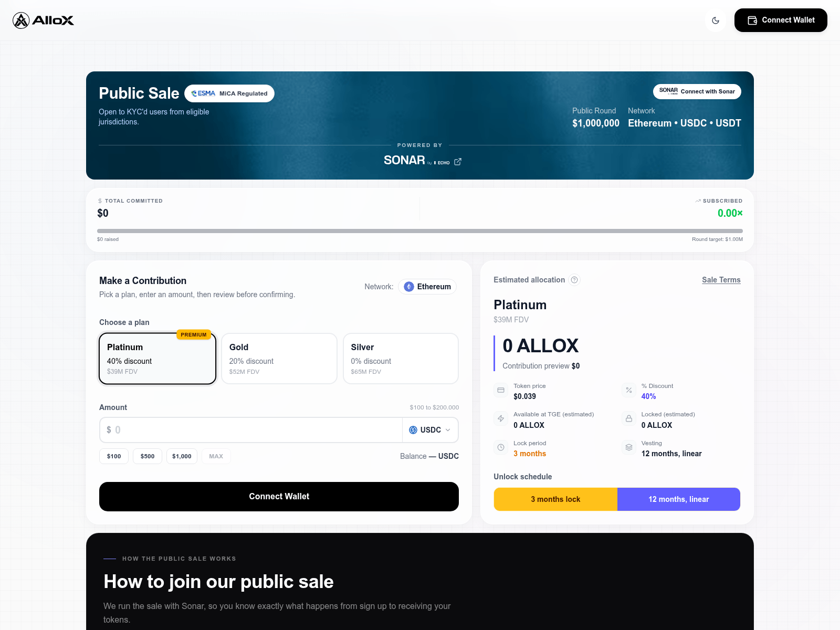The width and height of the screenshot is (840, 630).
Task: Click the percent Discount icon
Action: pos(629,390)
